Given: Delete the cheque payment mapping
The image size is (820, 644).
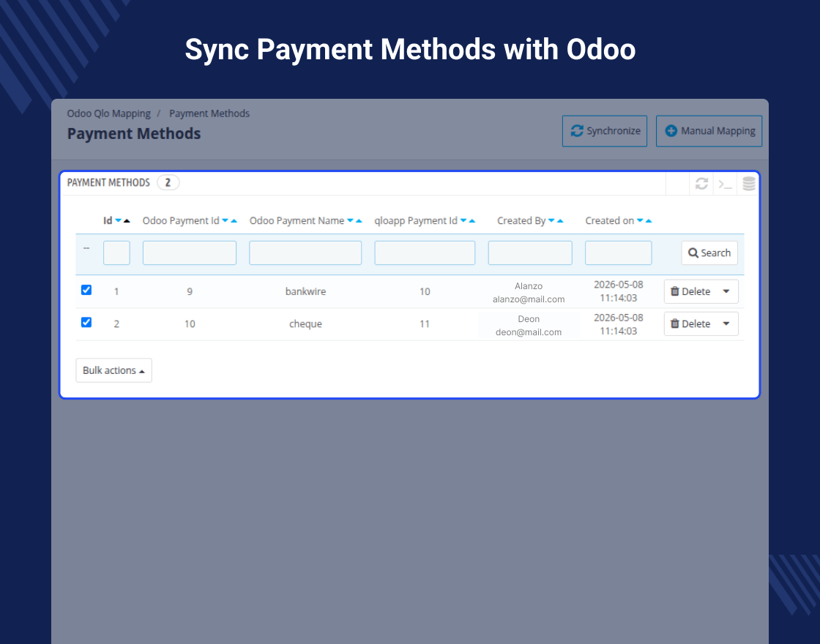Looking at the screenshot, I should coord(690,324).
